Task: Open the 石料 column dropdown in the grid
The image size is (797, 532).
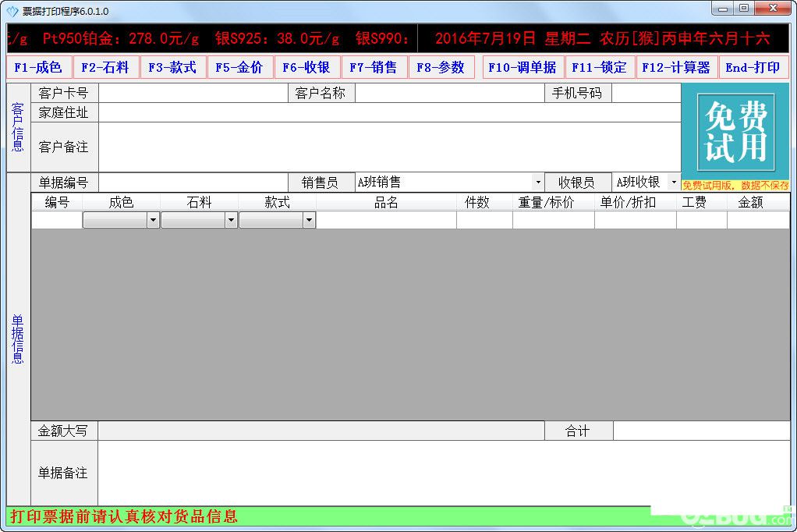Action: coord(232,220)
